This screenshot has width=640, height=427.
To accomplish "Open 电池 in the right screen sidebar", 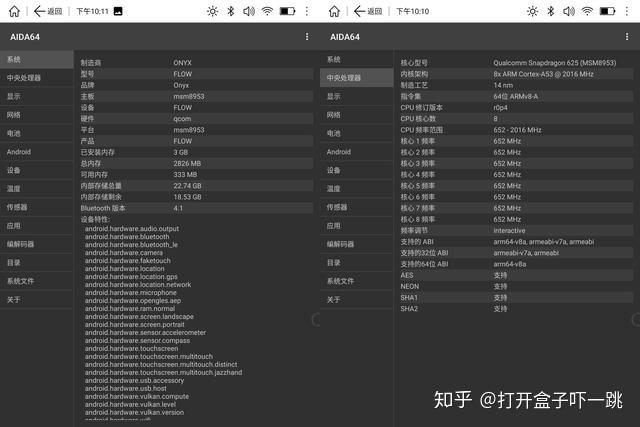I will point(357,133).
